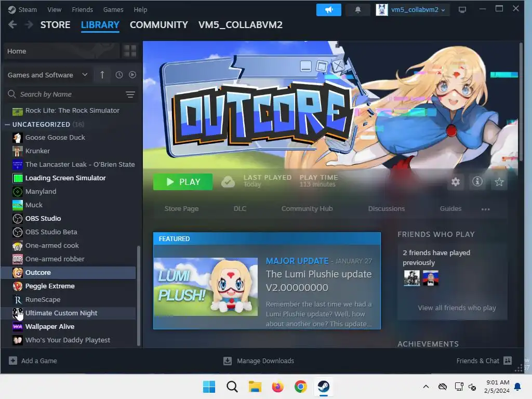Click the cloud sync status icon

coord(228,182)
